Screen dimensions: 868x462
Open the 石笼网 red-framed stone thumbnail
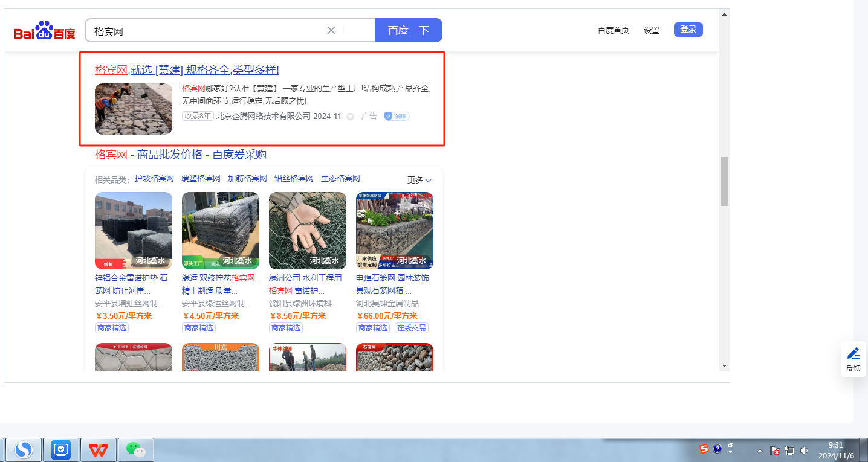click(x=395, y=357)
